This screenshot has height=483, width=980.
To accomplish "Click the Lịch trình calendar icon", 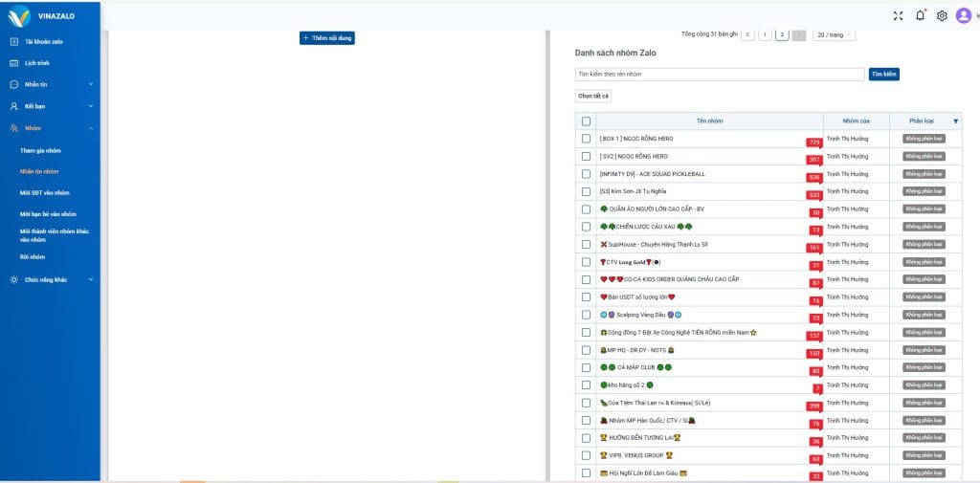I will coord(14,63).
